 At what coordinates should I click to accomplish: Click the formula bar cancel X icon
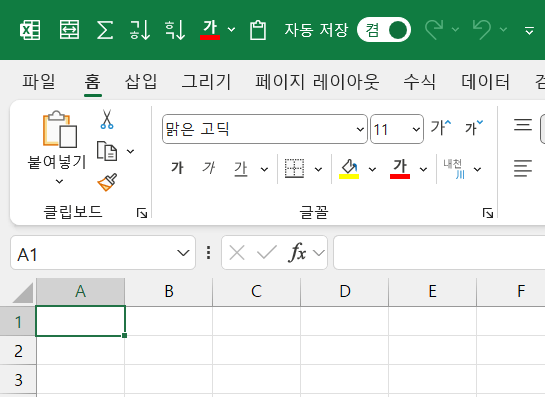click(237, 253)
